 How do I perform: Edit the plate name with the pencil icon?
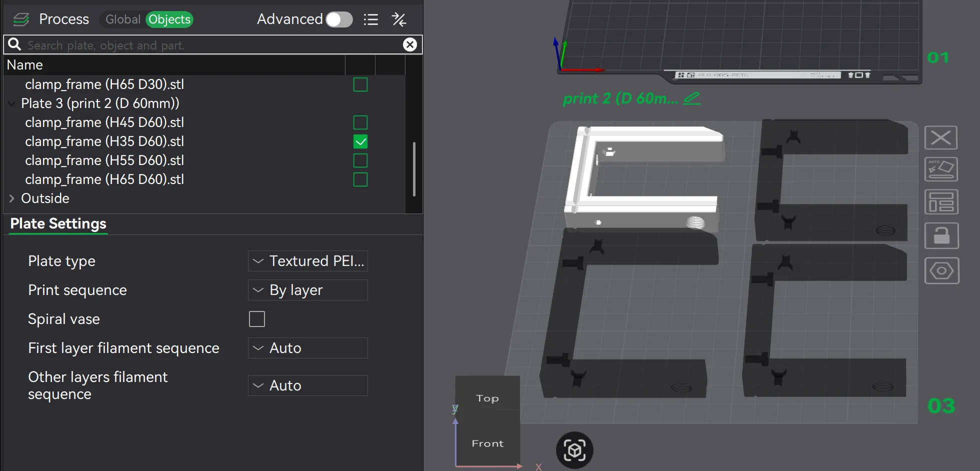click(x=692, y=98)
